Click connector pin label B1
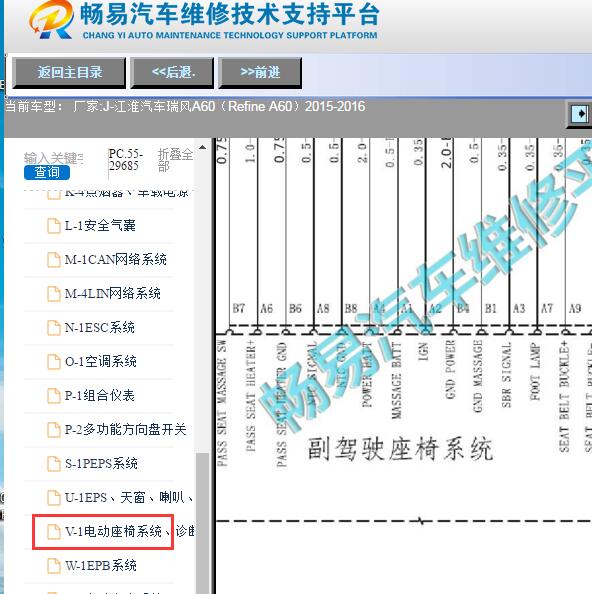Viewport: 592px width, 594px height. tap(490, 309)
